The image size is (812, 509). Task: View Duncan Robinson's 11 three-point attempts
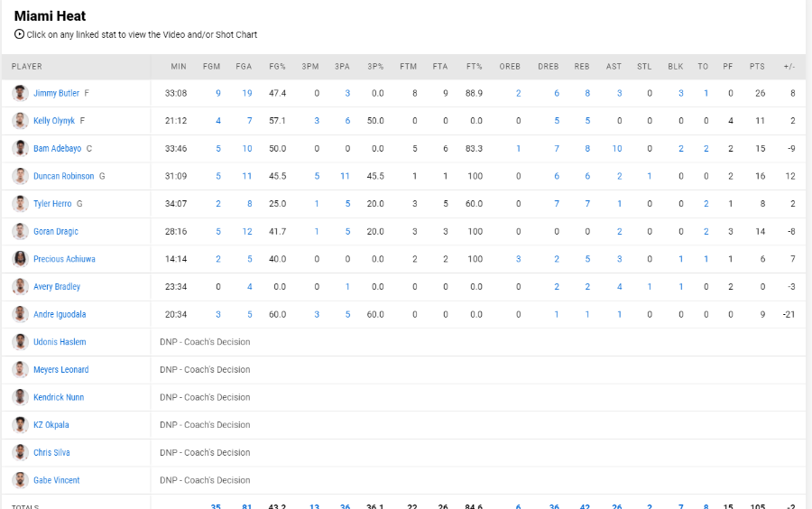coord(345,176)
